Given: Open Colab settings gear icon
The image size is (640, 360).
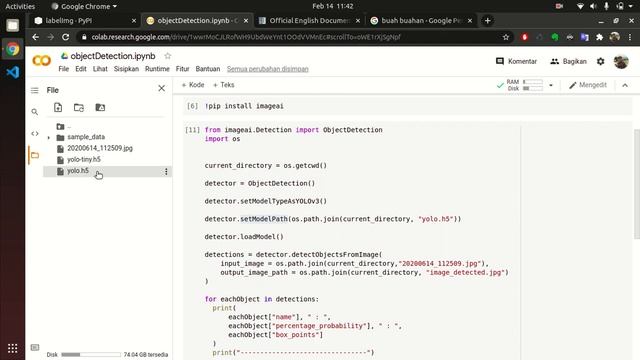Looking at the screenshot, I should [x=600, y=61].
